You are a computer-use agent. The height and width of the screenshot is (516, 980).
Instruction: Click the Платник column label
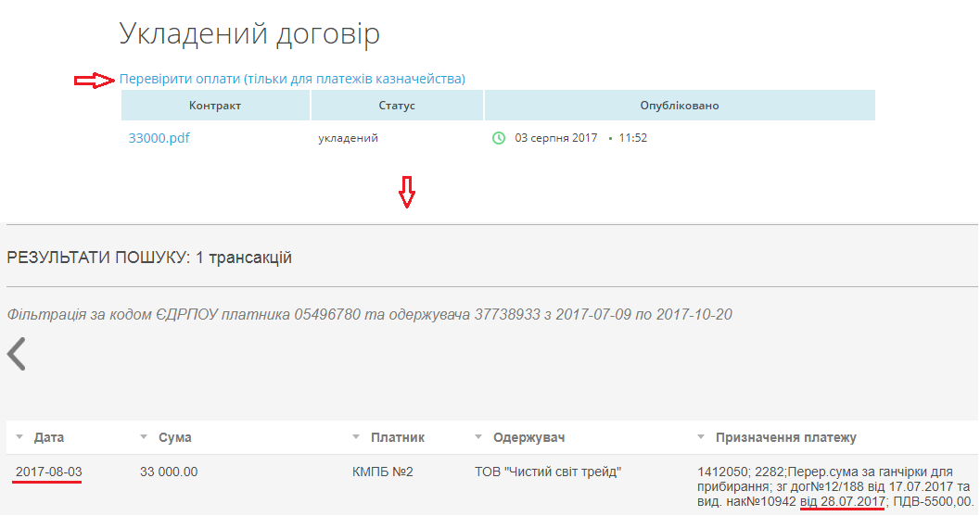tap(398, 437)
